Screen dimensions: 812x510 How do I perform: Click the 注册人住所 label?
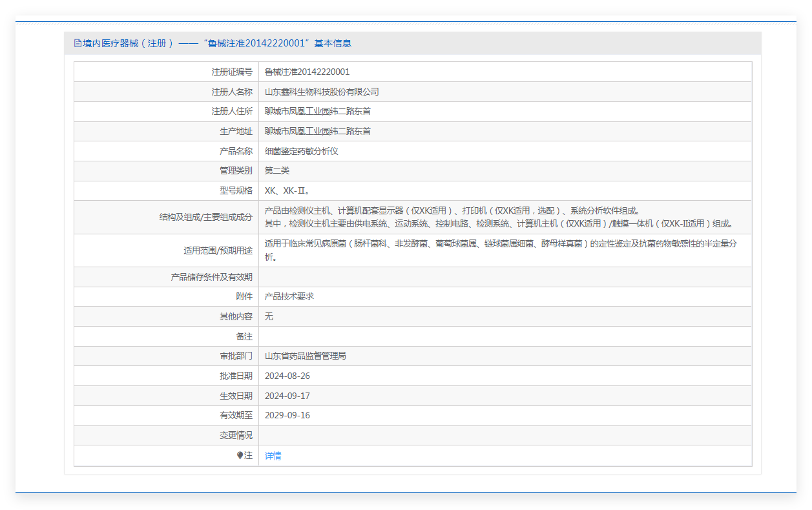[x=232, y=111]
